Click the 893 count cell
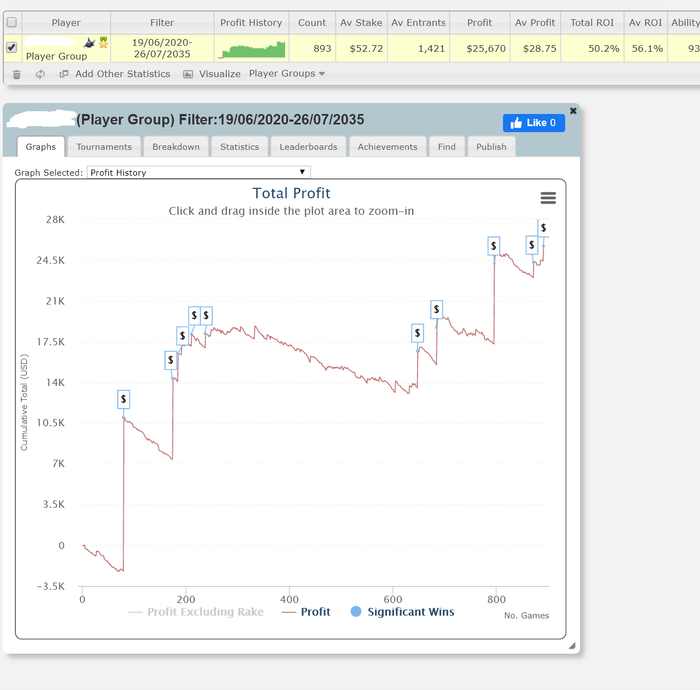This screenshot has height=690, width=700. pyautogui.click(x=312, y=48)
